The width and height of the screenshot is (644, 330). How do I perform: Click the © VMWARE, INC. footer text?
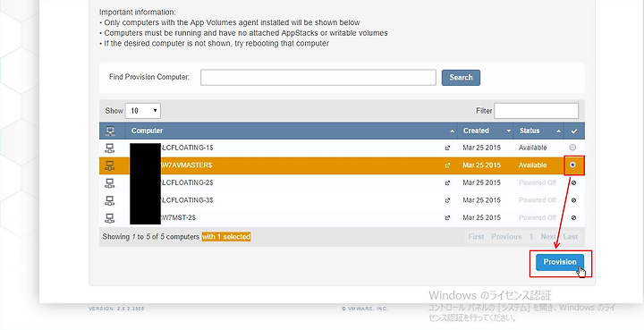365,309
